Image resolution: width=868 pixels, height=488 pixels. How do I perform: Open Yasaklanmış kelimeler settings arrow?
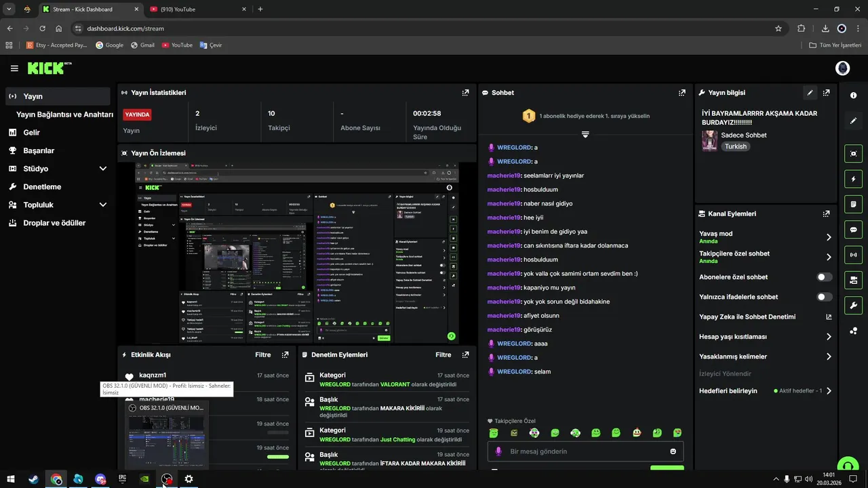[829, 357]
